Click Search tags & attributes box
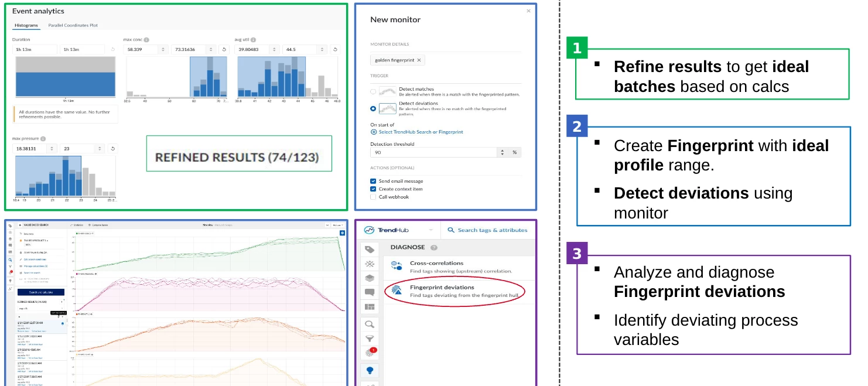The image size is (868, 386). (487, 230)
